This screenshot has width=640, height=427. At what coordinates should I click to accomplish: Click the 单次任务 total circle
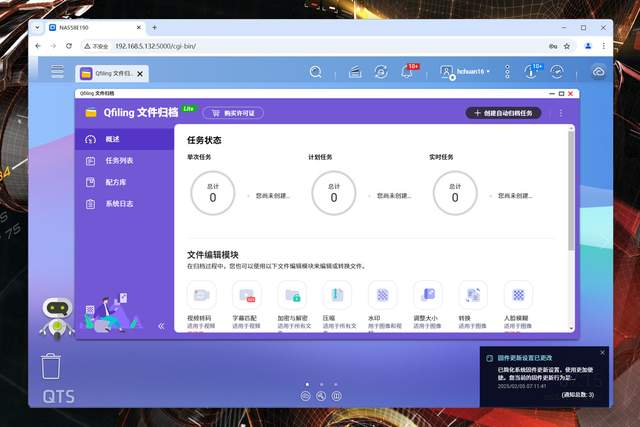tap(213, 193)
